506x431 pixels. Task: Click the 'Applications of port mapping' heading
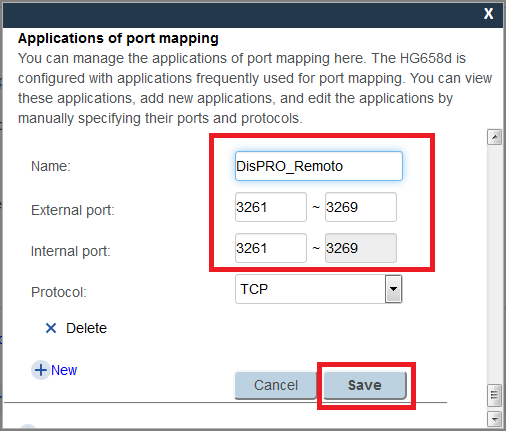(118, 38)
